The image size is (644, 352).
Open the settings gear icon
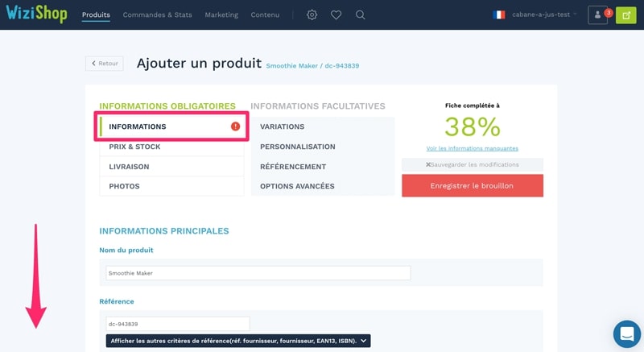[x=312, y=14]
